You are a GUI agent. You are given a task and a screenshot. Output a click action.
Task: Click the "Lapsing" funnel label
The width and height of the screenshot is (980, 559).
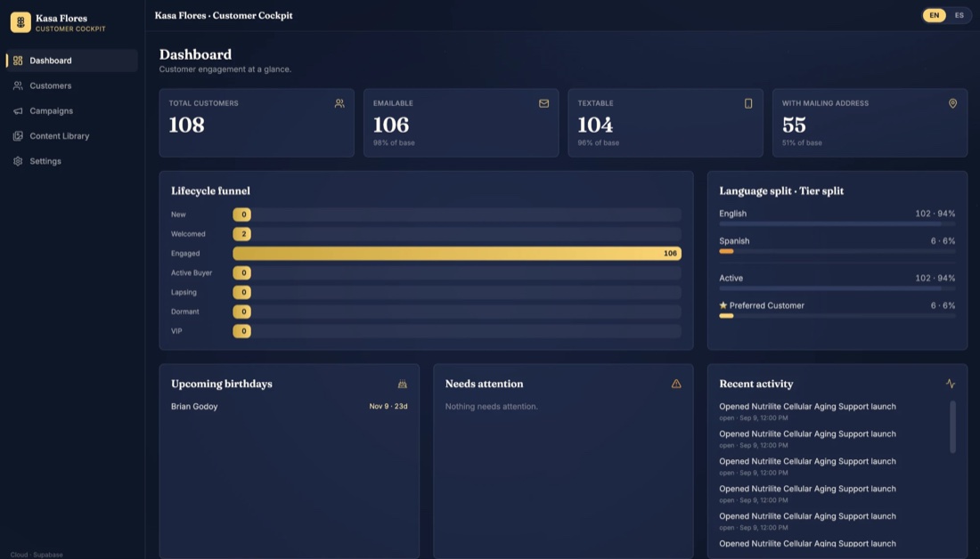pos(184,292)
